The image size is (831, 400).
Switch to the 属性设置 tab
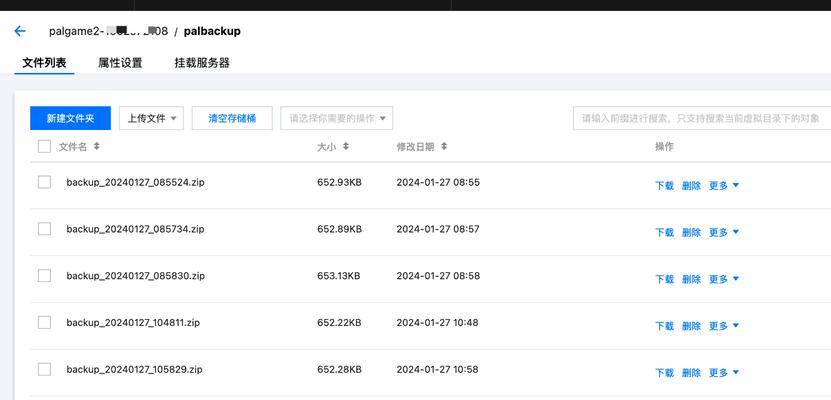[x=120, y=63]
